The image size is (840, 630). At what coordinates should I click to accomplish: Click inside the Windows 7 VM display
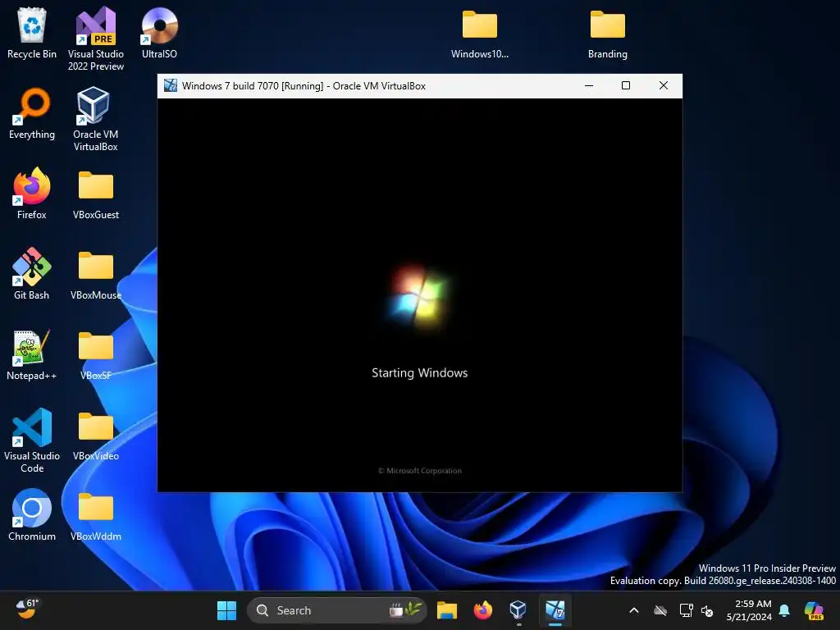pyautogui.click(x=419, y=294)
